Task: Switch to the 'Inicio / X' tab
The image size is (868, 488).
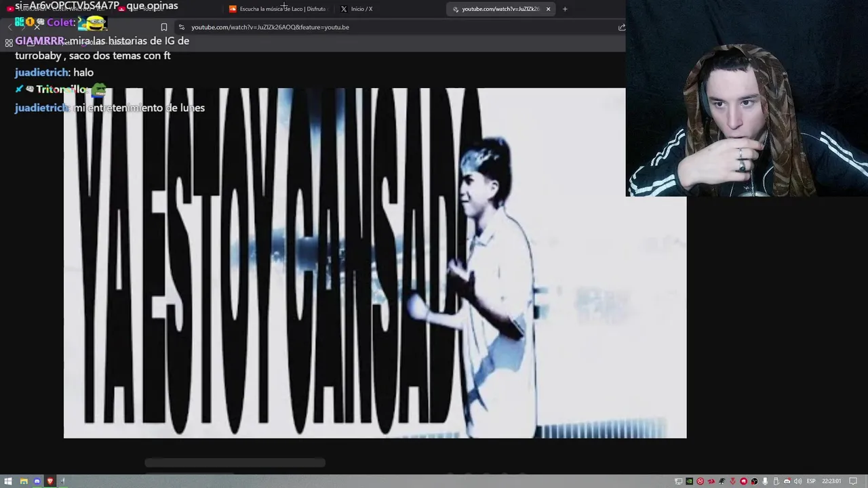Action: click(361, 9)
